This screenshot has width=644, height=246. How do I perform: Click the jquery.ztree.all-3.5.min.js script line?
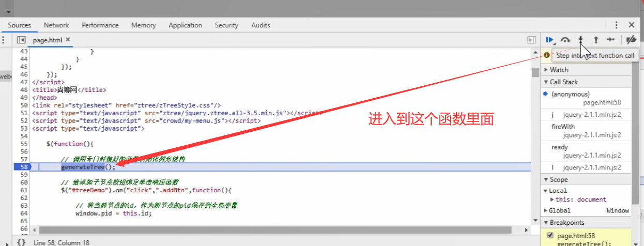(x=177, y=113)
